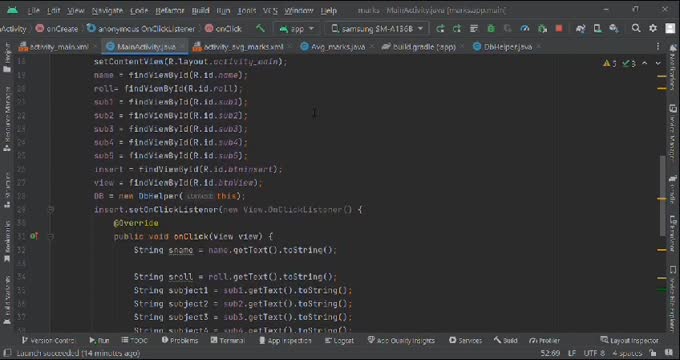This screenshot has width=680, height=360.
Task: Open the samsung SM-A136B device dropdown
Action: [x=376, y=29]
